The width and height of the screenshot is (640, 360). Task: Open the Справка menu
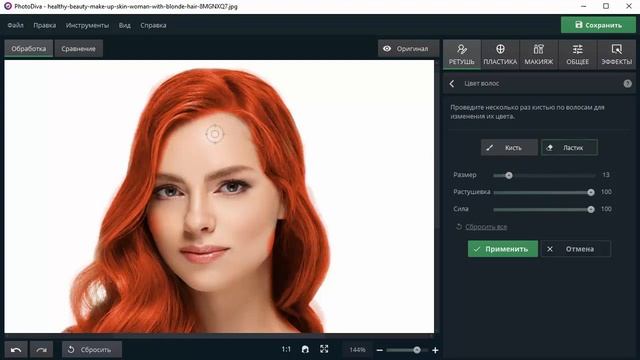click(153, 25)
